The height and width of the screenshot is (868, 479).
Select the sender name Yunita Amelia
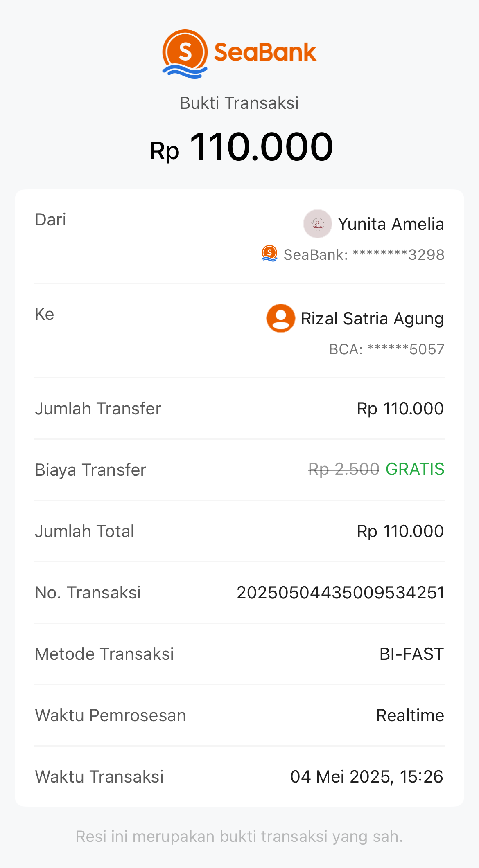391,224
